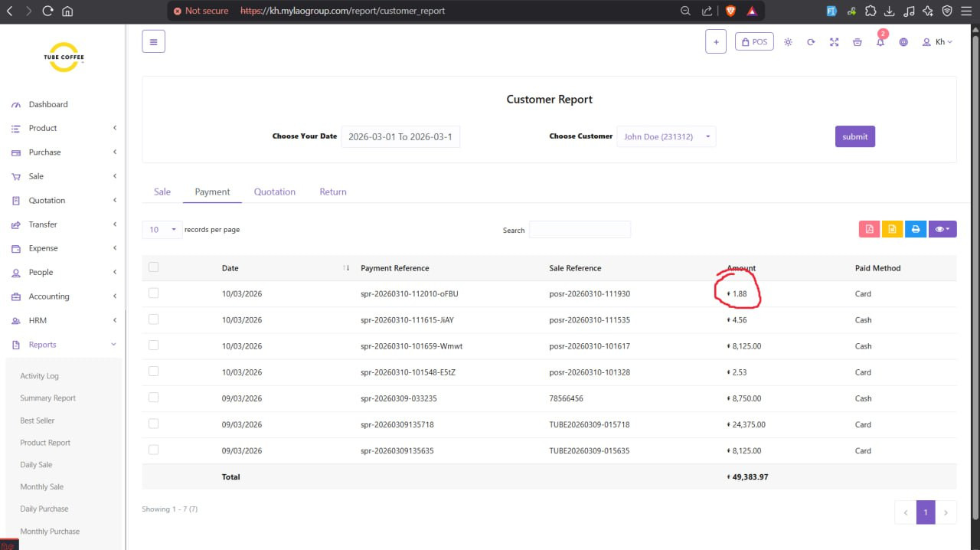Tick checkbox for spr-20260310-101548-E5tZ row
Screen dimensions: 980x550
tap(153, 372)
